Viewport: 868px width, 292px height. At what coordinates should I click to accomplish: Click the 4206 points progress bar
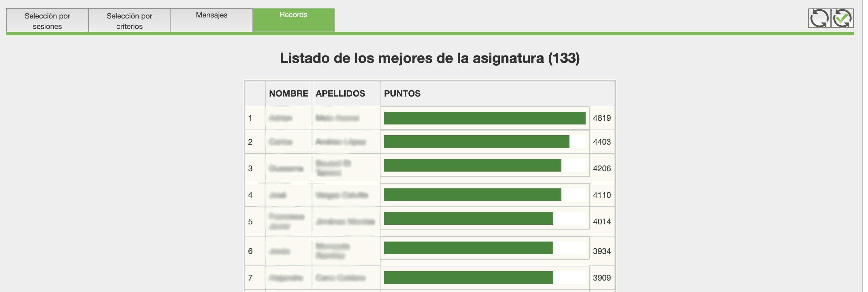[x=472, y=165]
